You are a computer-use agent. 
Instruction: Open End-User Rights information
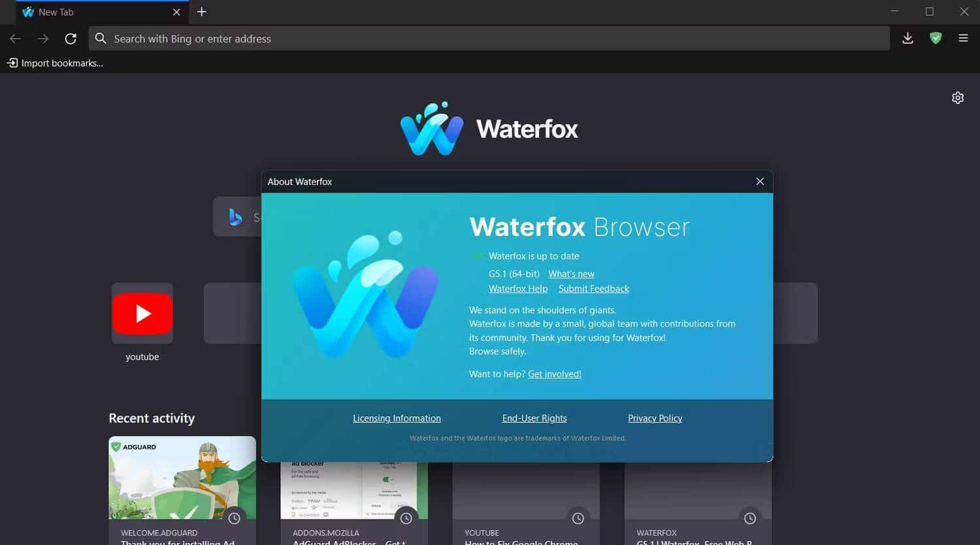click(x=534, y=418)
